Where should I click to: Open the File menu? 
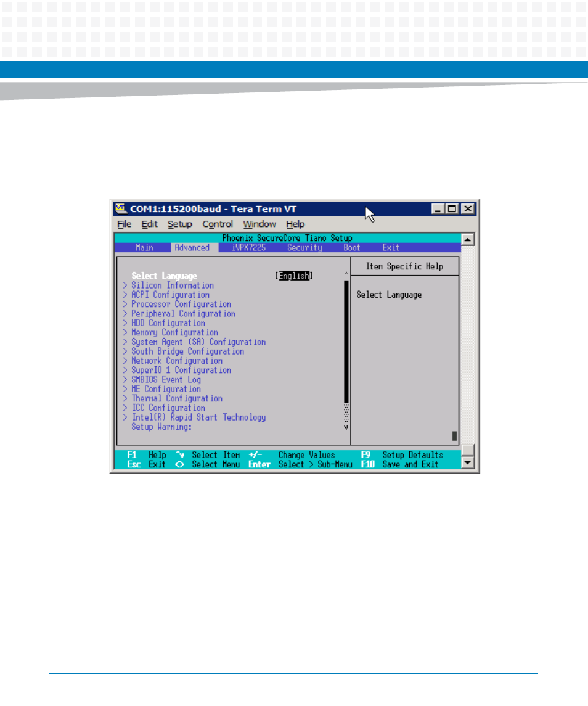pos(125,224)
